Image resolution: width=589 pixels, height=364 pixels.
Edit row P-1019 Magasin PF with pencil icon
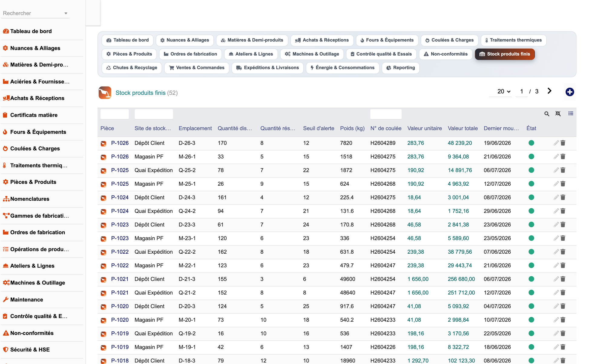[x=556, y=347]
